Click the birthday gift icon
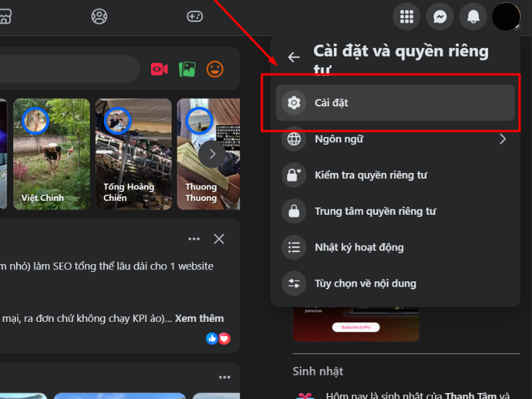Image resolution: width=532 pixels, height=399 pixels. coord(305,396)
